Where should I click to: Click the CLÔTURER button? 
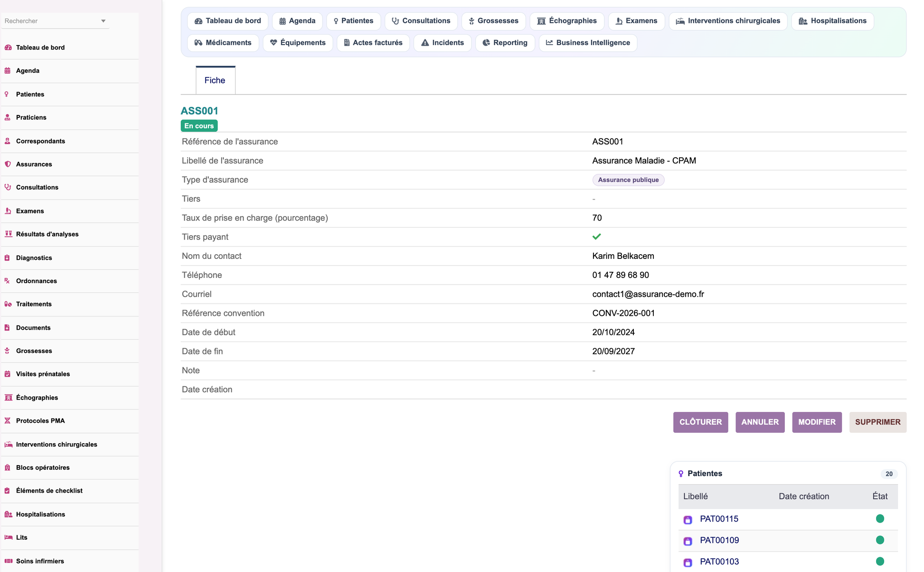[x=700, y=422]
